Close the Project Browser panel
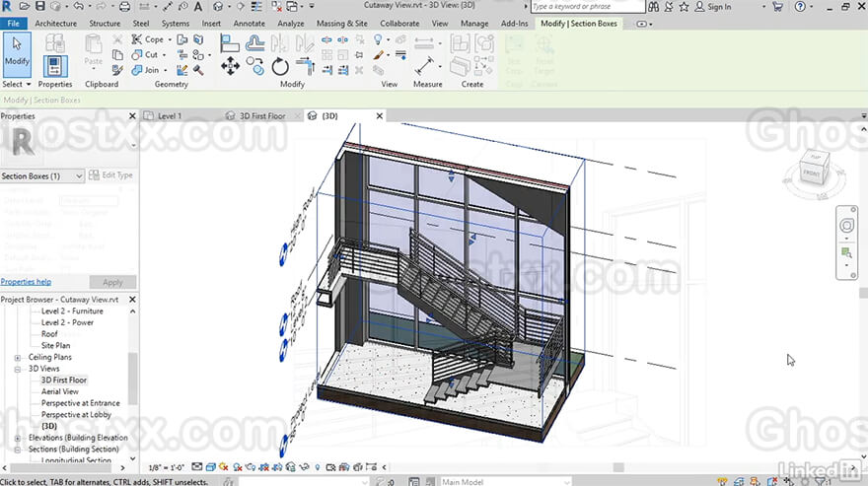This screenshot has width=868, height=486. 132,299
